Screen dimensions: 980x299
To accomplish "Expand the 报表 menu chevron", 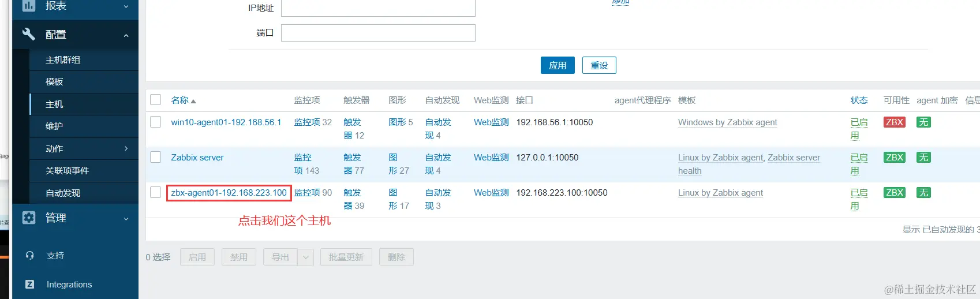I will (x=126, y=6).
